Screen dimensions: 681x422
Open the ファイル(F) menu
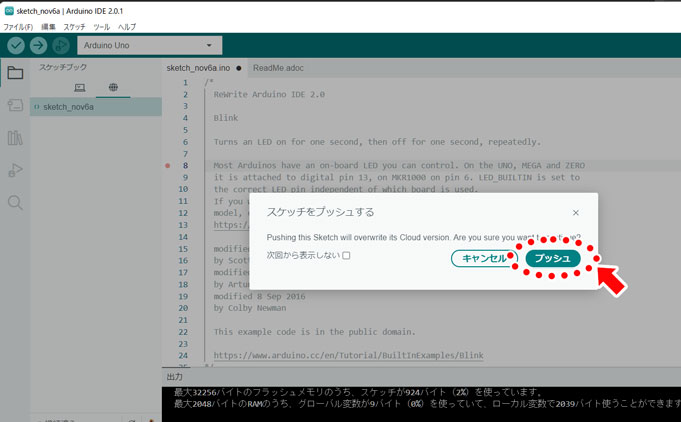18,27
